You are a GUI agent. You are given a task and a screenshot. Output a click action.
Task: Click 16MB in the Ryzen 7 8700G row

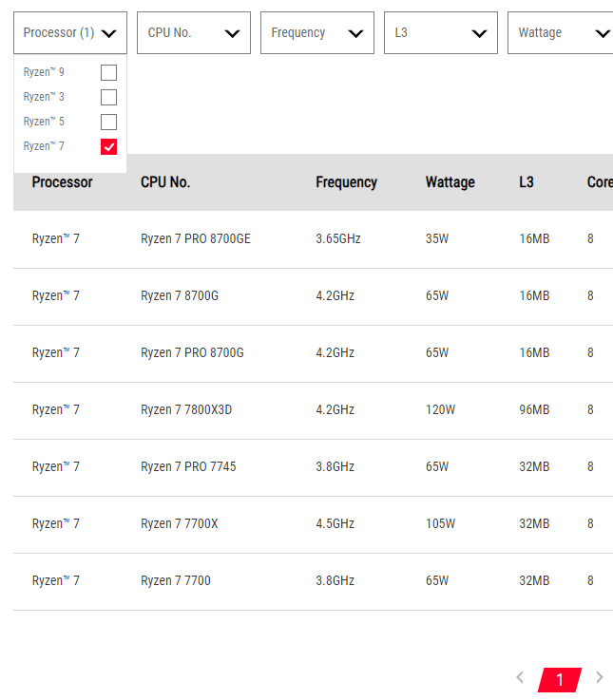click(534, 296)
